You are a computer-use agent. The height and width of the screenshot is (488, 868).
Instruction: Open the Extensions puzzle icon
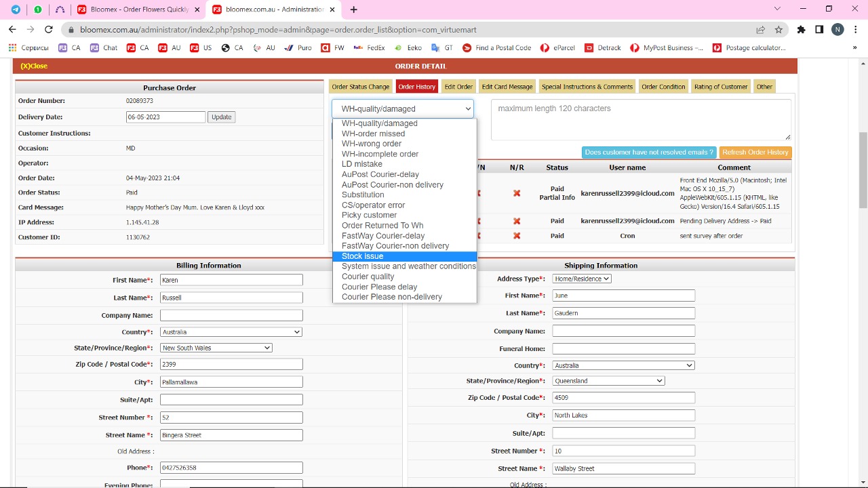point(802,30)
